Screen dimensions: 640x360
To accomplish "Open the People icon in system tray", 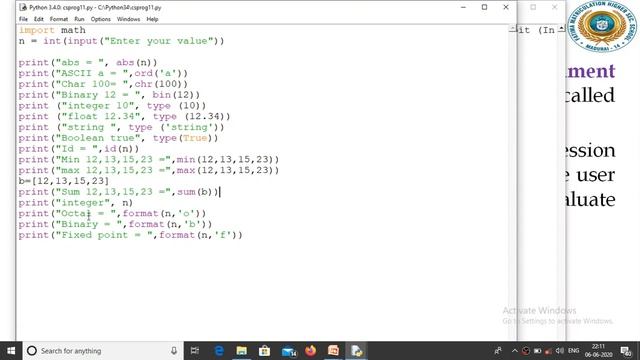I will pyautogui.click(x=498, y=351).
